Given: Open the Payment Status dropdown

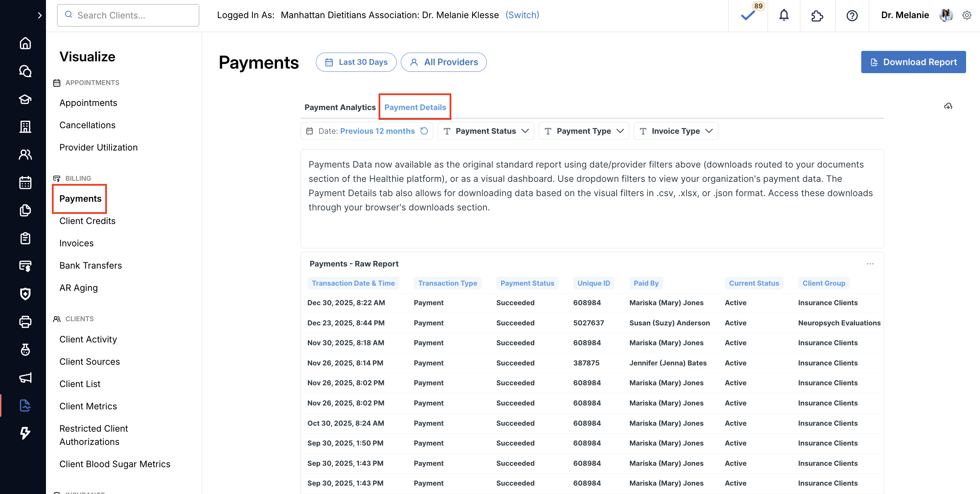Looking at the screenshot, I should point(486,131).
